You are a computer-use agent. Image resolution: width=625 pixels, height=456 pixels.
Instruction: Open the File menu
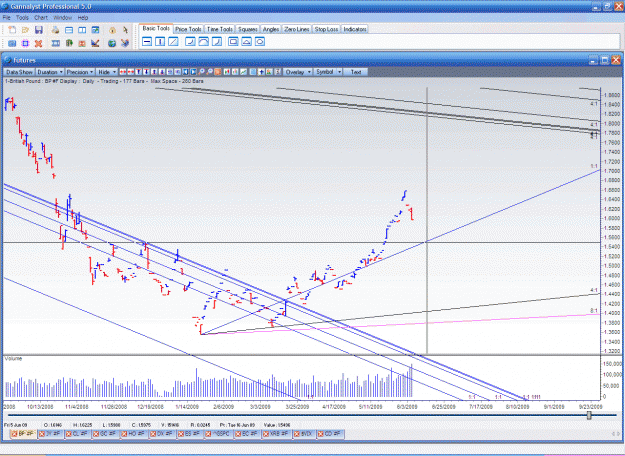(6, 18)
